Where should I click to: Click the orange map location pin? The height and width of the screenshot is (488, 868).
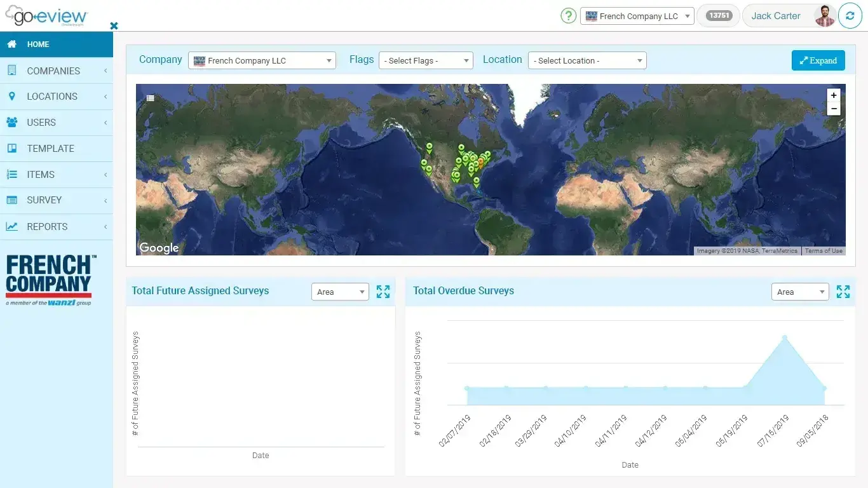[x=480, y=163]
